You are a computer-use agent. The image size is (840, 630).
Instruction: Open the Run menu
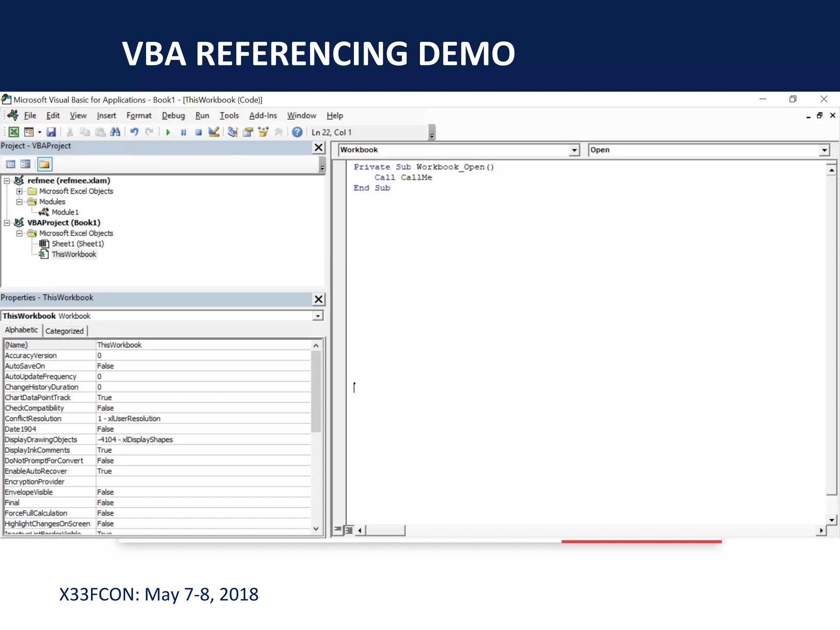coord(202,116)
